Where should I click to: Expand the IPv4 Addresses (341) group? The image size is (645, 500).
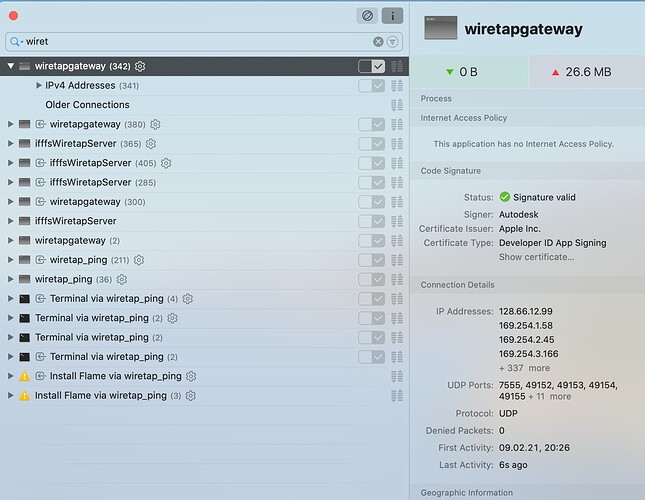39,85
